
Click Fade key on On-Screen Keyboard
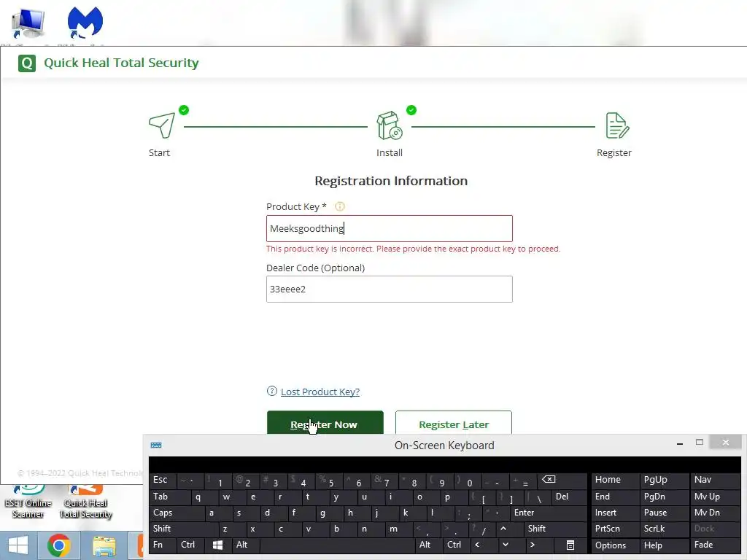click(x=715, y=545)
